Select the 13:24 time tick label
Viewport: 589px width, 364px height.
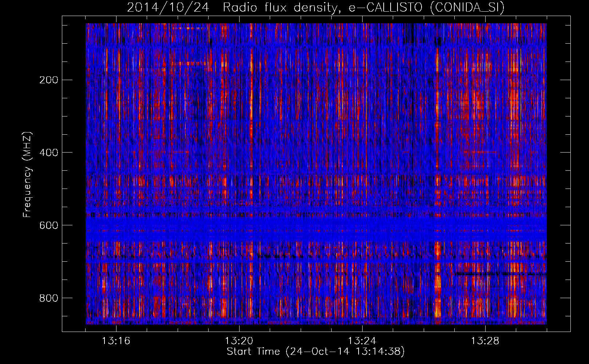click(362, 341)
